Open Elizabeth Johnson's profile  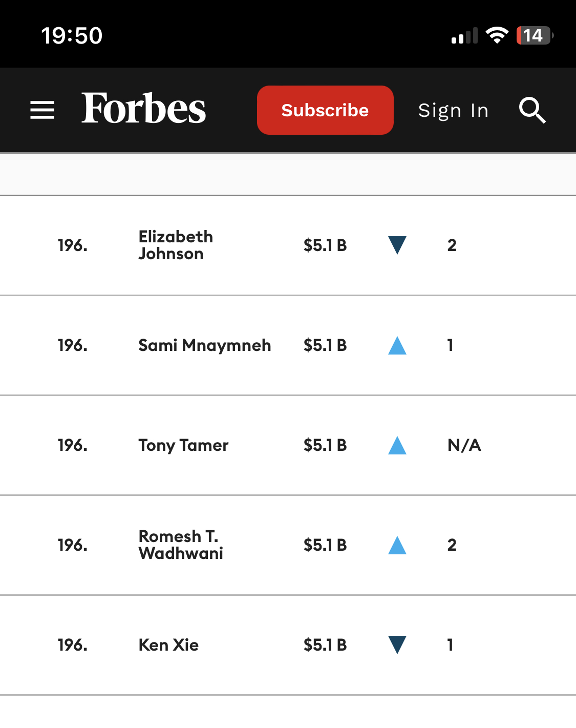click(176, 245)
